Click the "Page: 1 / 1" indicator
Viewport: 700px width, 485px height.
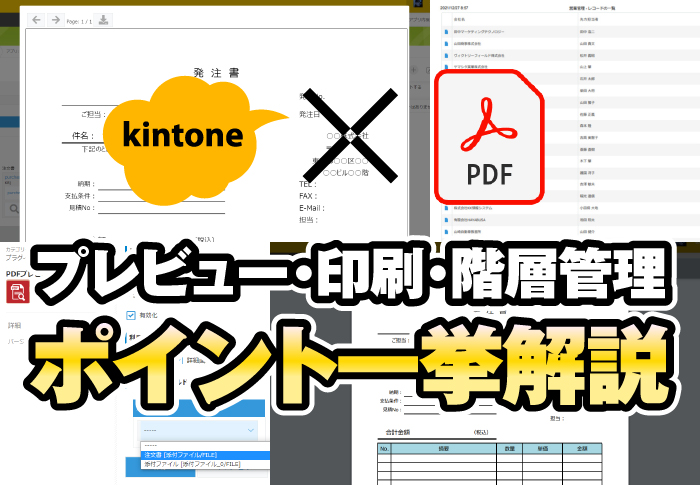pyautogui.click(x=79, y=21)
